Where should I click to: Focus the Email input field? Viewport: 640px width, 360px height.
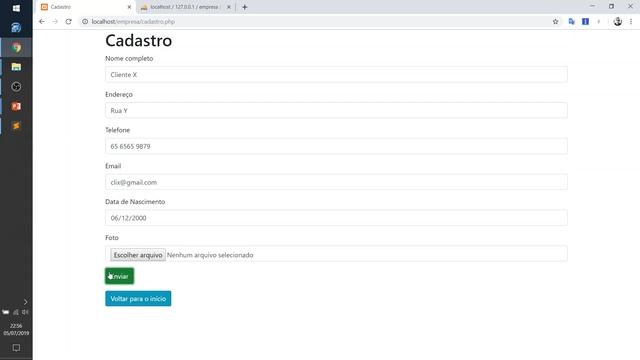[x=336, y=182]
